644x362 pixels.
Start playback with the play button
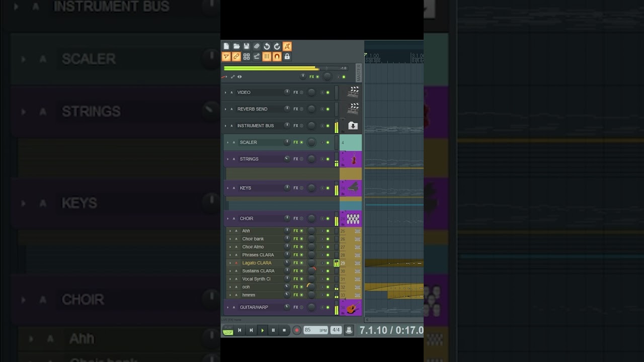click(262, 330)
